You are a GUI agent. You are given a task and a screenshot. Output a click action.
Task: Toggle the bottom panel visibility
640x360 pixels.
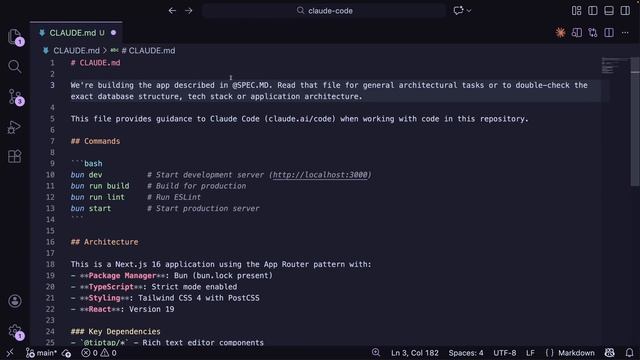click(x=609, y=11)
